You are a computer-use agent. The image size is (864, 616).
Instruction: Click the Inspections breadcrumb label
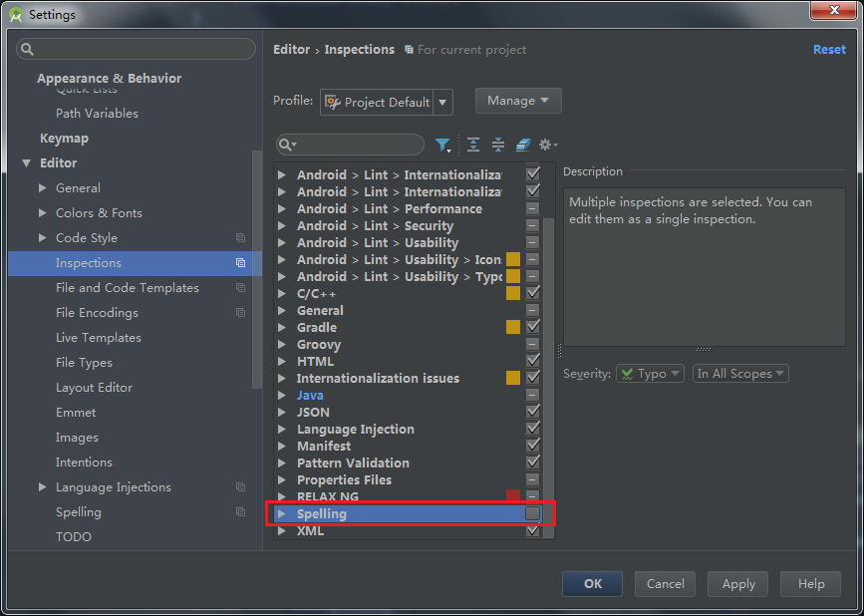point(360,50)
